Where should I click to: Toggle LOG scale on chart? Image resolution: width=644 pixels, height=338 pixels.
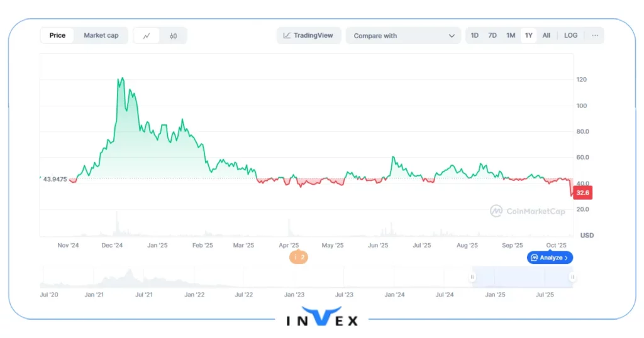tap(570, 36)
